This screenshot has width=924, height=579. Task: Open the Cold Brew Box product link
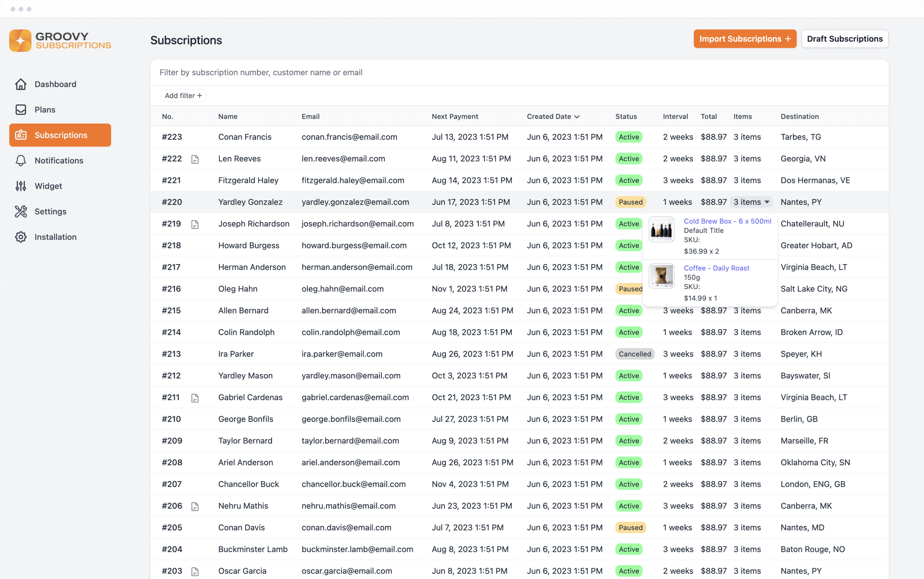point(727,221)
